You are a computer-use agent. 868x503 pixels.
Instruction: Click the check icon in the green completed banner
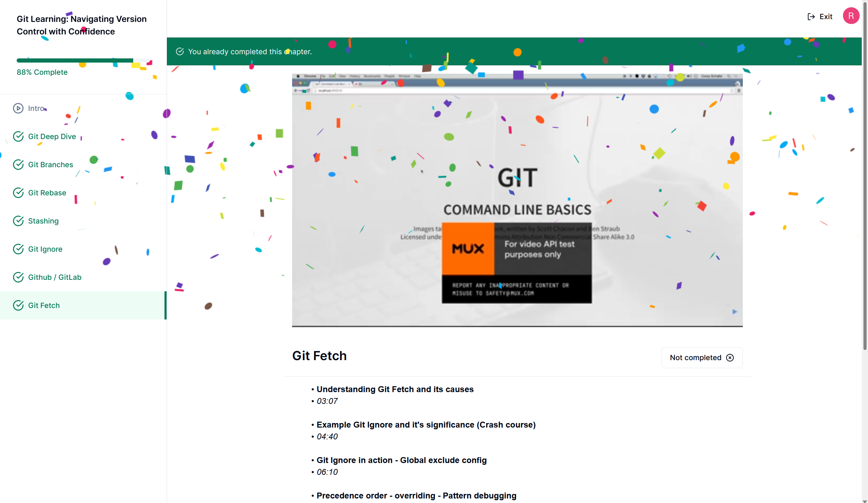pos(180,52)
